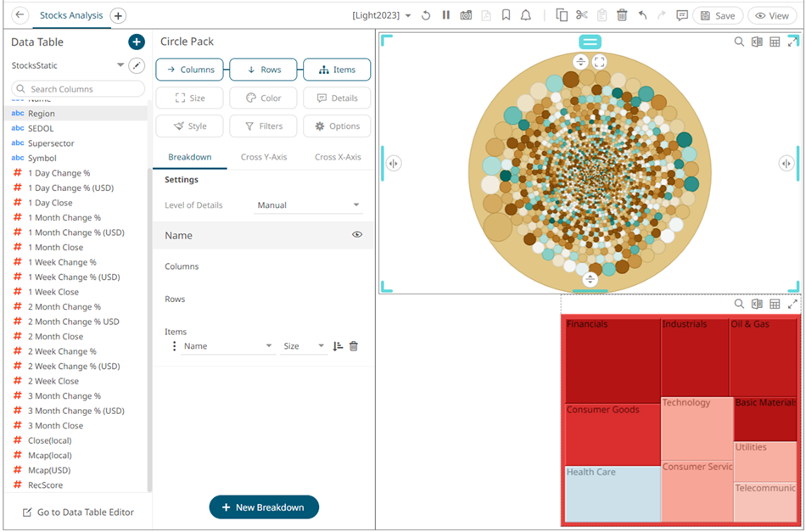Remove the Name item from breakdown
The image size is (806, 532).
tap(354, 346)
